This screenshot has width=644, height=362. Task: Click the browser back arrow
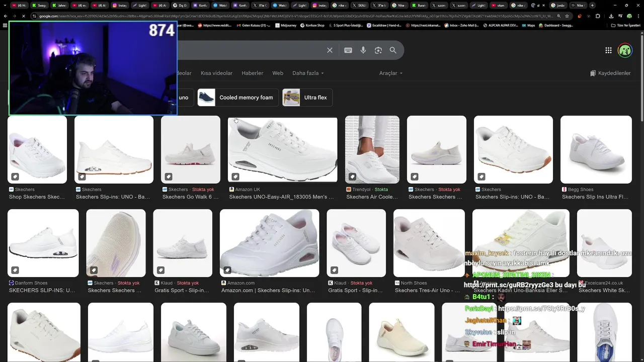(x=6, y=16)
